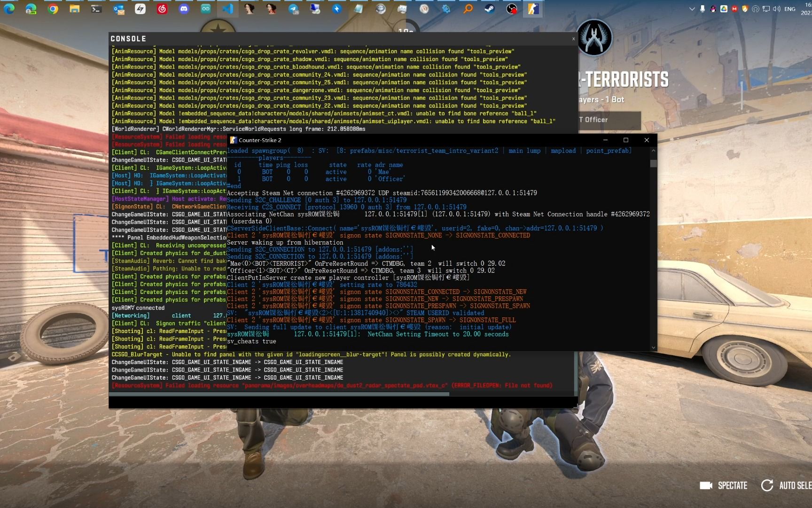Close the Counter-Strike 2 console window

coord(647,140)
